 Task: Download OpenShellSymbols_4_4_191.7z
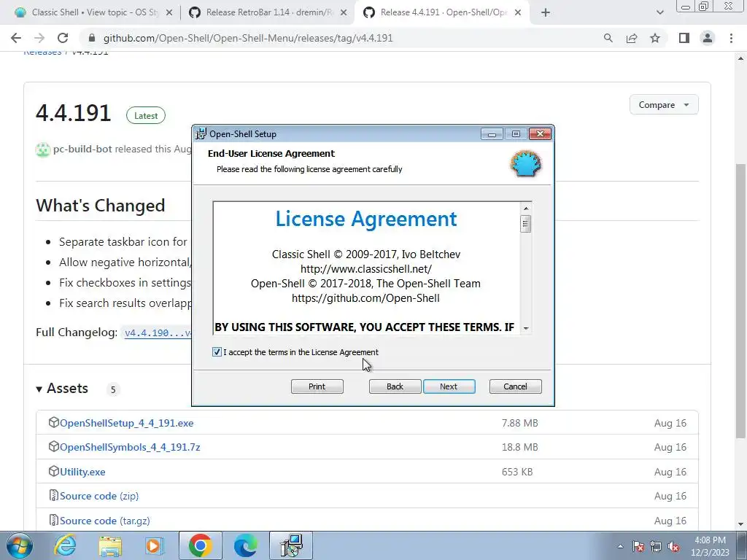[x=130, y=447]
